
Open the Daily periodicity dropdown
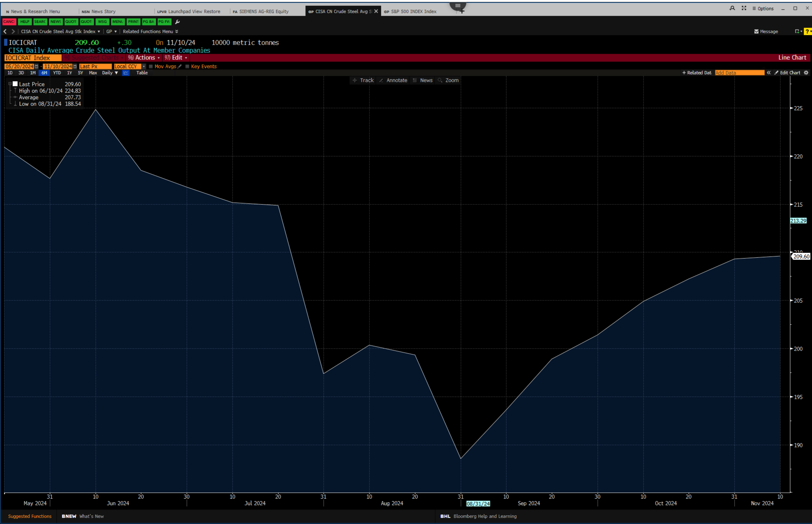tap(110, 73)
